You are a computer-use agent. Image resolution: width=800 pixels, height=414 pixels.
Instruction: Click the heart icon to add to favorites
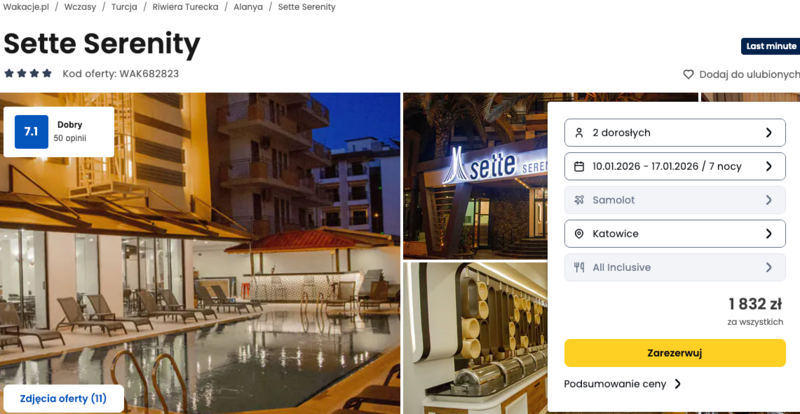688,75
